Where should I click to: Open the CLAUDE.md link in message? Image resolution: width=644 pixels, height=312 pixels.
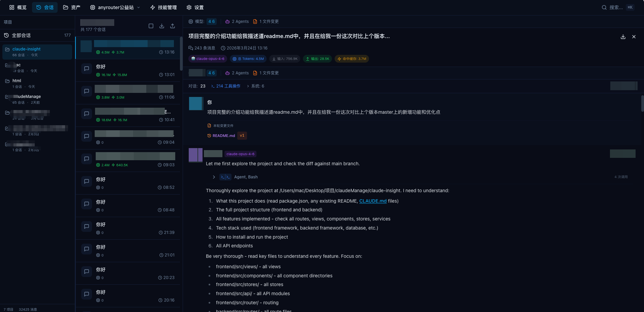click(x=373, y=201)
